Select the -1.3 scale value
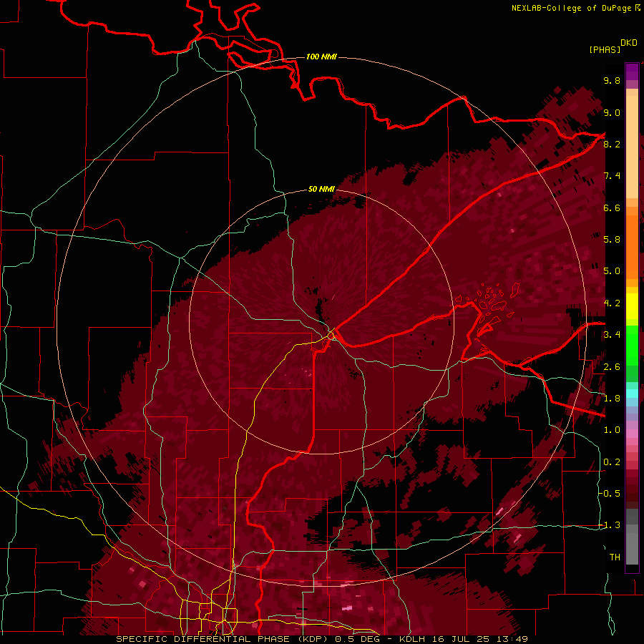 pos(610,525)
